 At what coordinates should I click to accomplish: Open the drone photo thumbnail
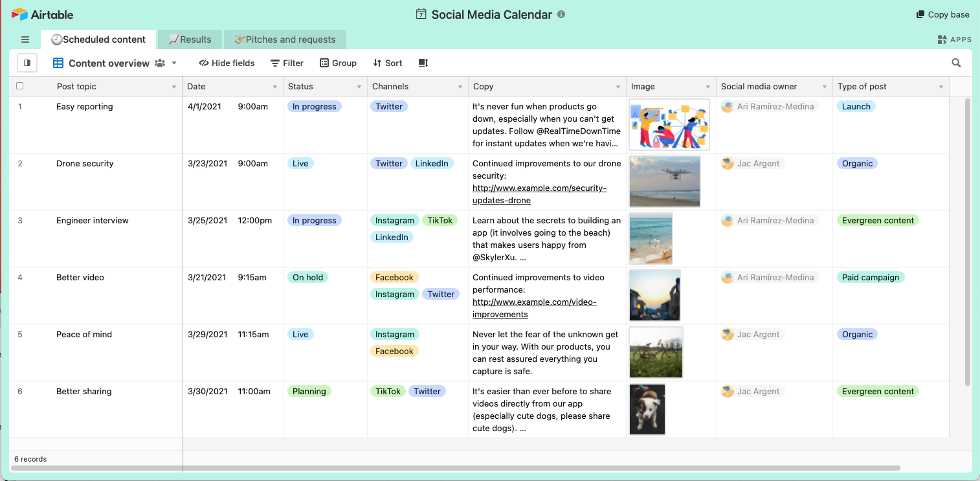[x=665, y=181]
